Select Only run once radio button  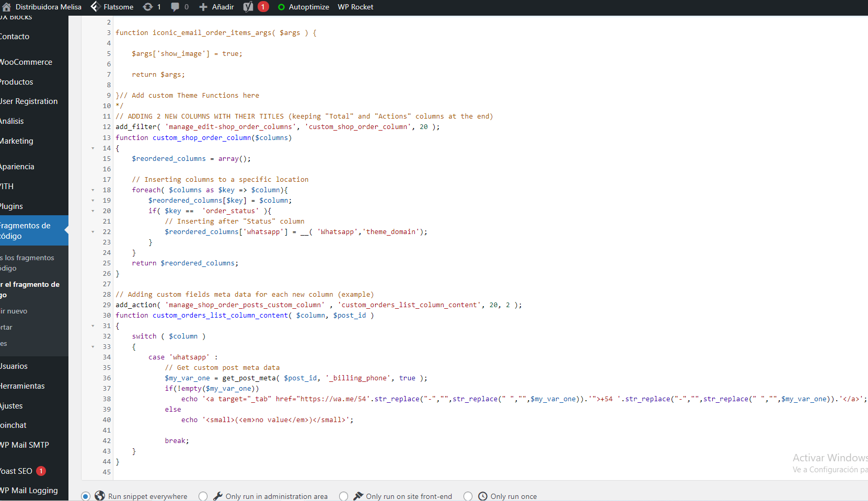point(468,496)
